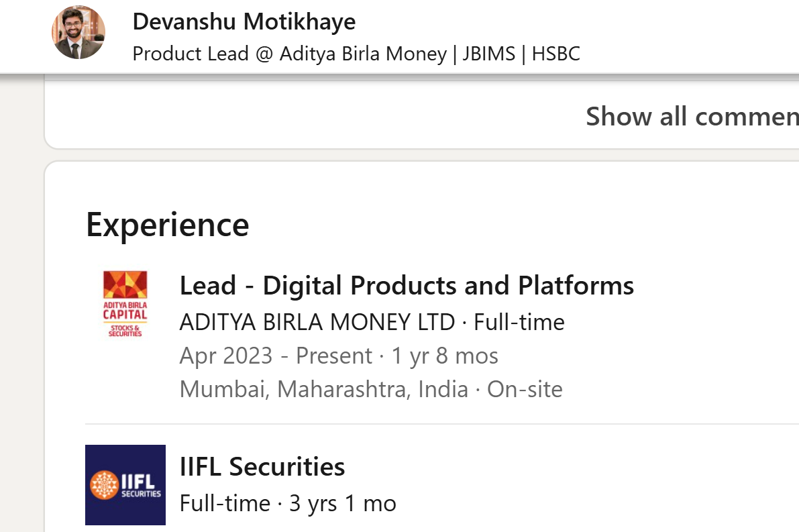
Task: Click the 1 yr 8 mos duration text
Action: click(x=445, y=356)
